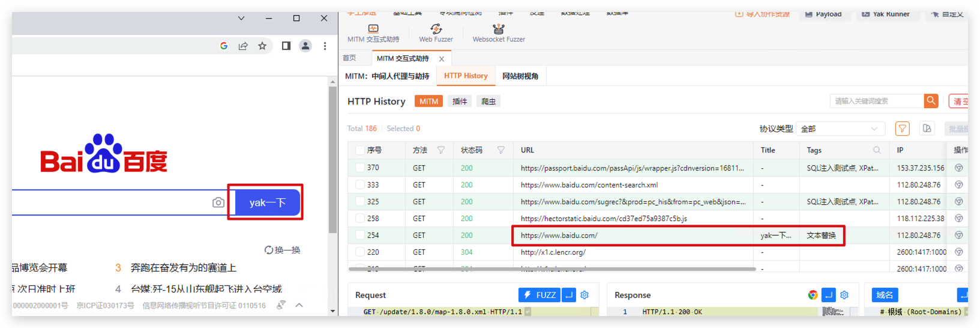Open the protocol type 全部 dropdown
The image size is (980, 328).
[839, 129]
